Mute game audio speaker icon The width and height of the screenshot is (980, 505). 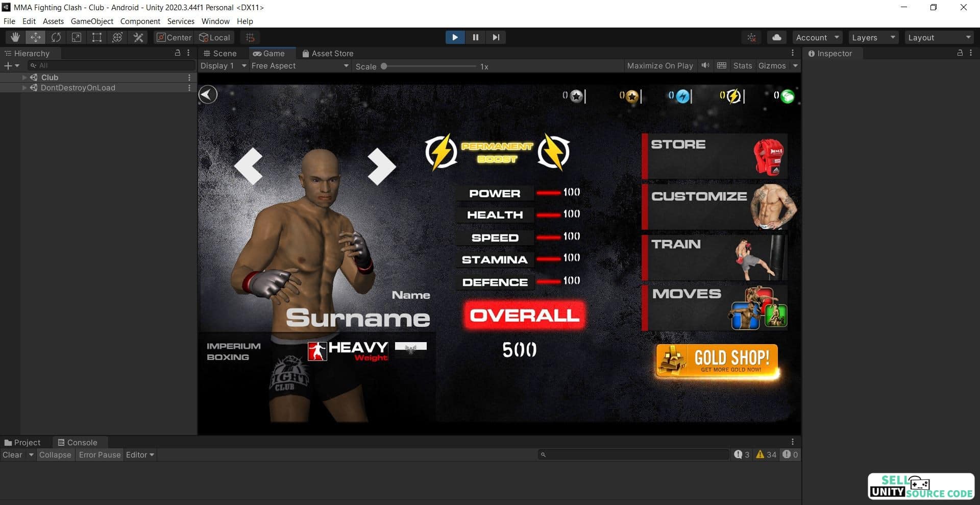705,65
